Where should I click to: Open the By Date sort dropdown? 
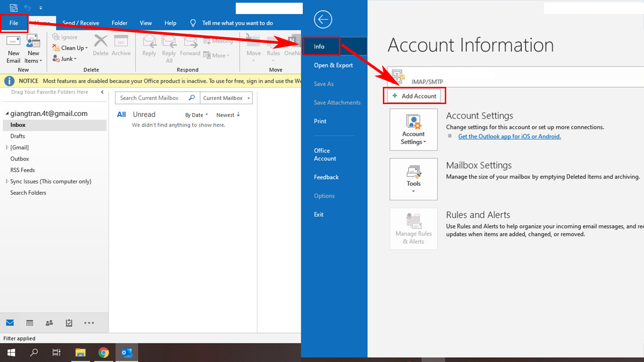pos(196,115)
